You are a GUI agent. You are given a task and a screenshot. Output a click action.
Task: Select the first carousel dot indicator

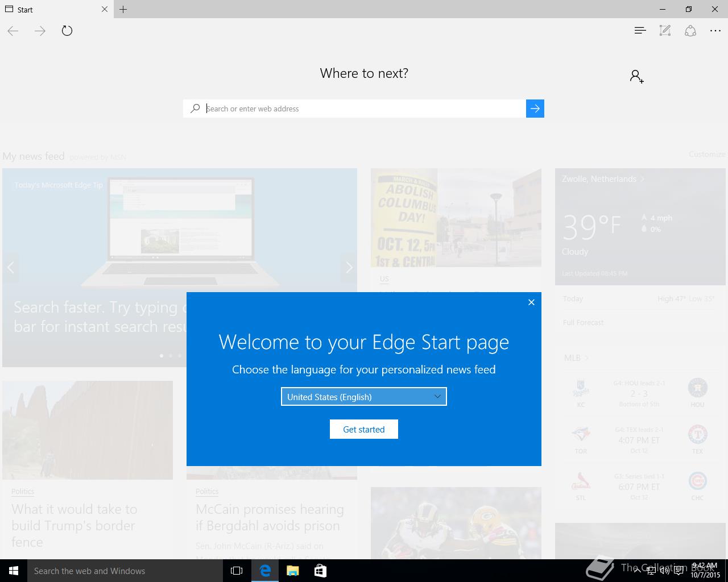pyautogui.click(x=162, y=356)
